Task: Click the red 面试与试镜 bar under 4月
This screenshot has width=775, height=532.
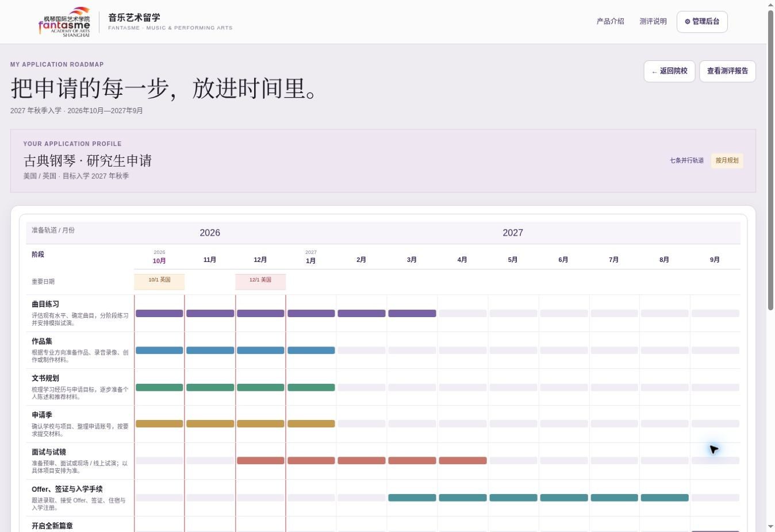Action: (462, 461)
